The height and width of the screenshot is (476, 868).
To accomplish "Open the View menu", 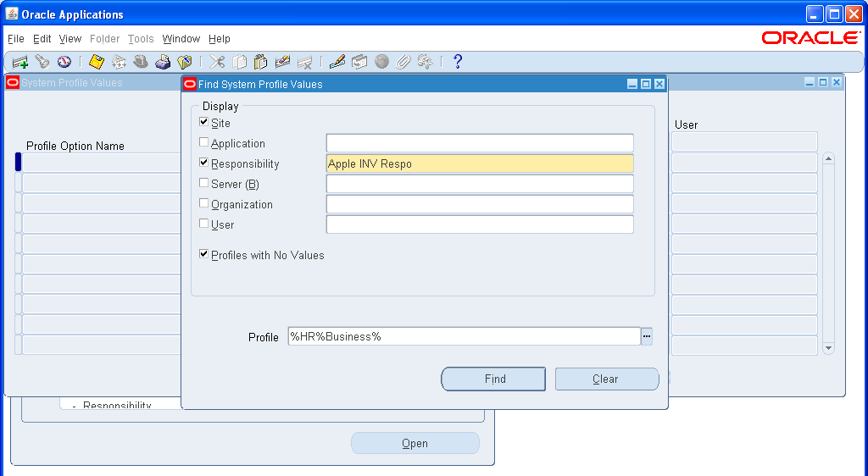I will coord(70,39).
